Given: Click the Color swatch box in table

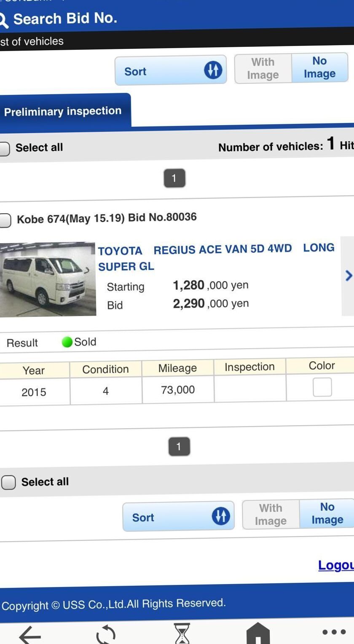Looking at the screenshot, I should (322, 387).
